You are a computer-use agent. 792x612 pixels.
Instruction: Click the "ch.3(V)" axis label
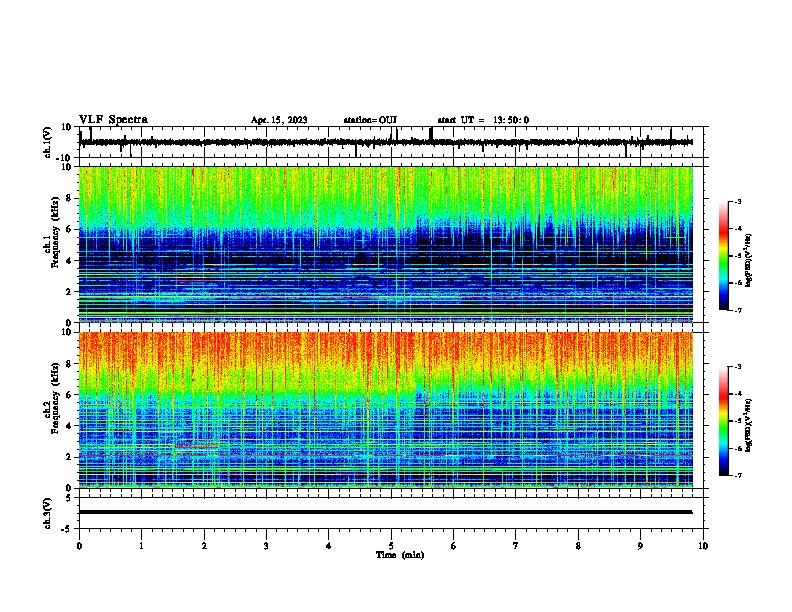tap(48, 514)
